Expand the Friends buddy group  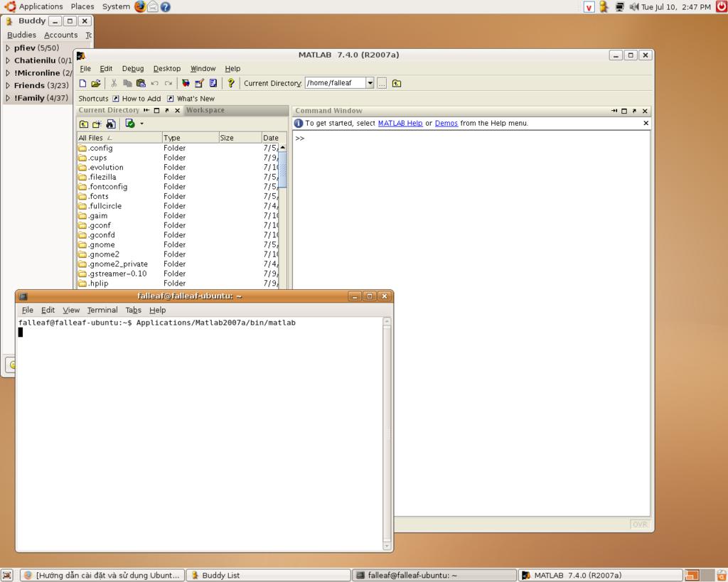click(8, 85)
